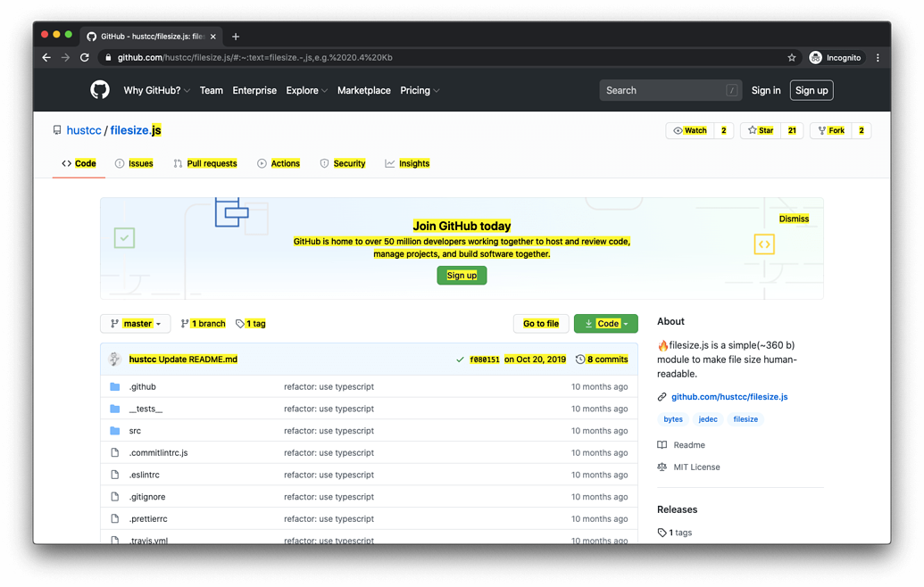Focus the GitHub Search field

coord(670,91)
